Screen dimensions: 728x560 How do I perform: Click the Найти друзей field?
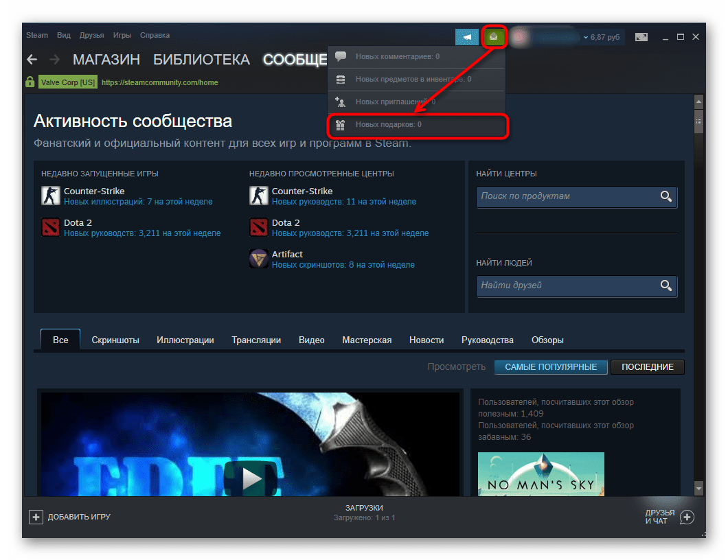[x=577, y=285]
